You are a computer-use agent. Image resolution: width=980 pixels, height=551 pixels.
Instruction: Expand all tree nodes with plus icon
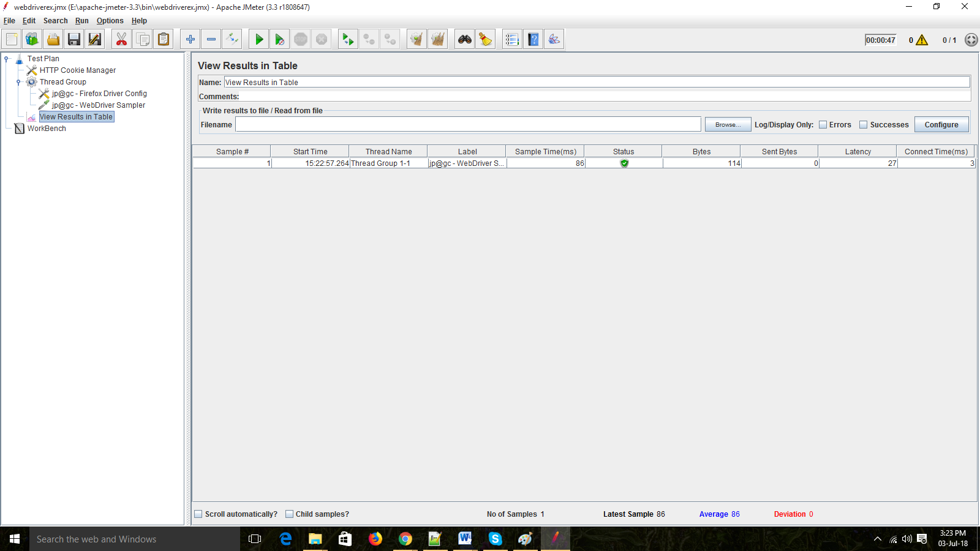coord(190,39)
